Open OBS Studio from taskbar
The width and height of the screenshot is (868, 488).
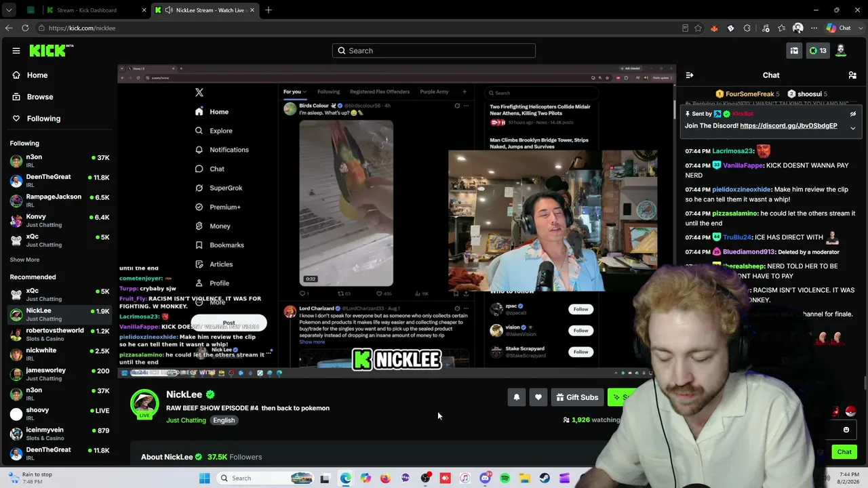425,479
